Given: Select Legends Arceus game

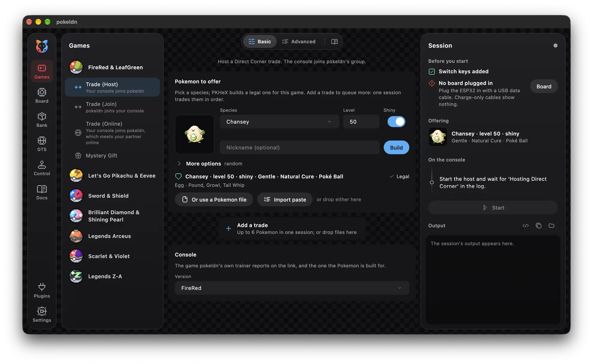Looking at the screenshot, I should (x=112, y=236).
